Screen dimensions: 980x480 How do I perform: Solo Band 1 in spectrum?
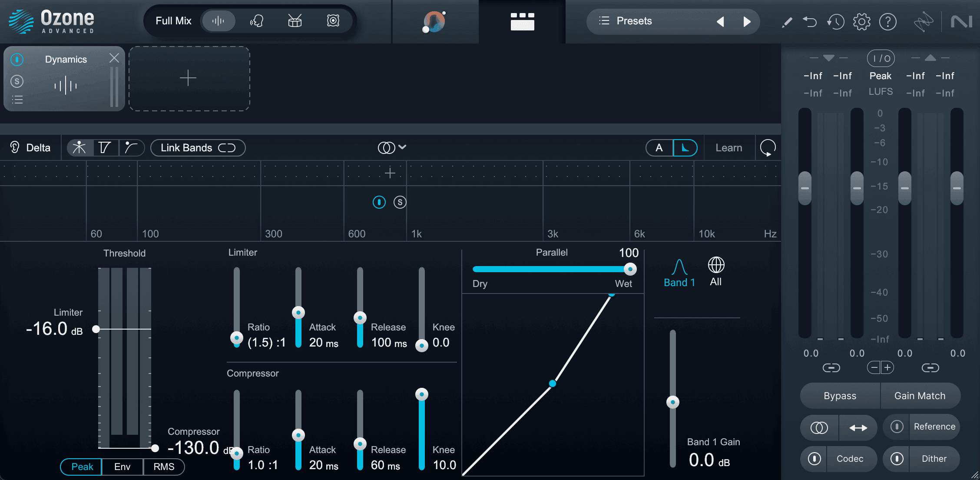pos(400,202)
